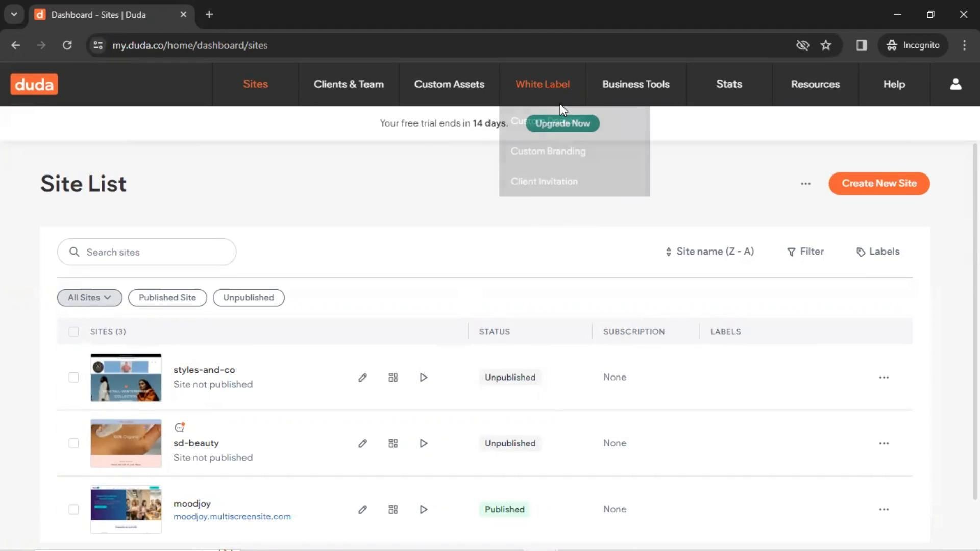The height and width of the screenshot is (551, 980).
Task: Open three-dot menu for styles-and-co row
Action: pos(884,378)
